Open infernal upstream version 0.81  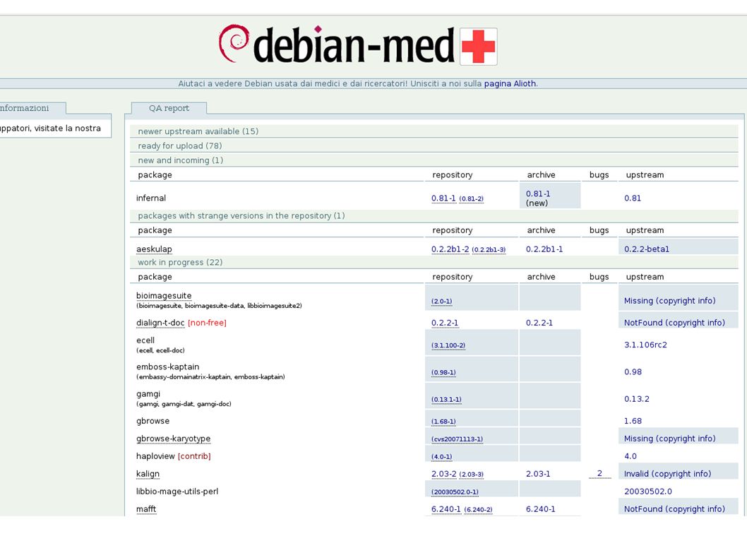[633, 198]
